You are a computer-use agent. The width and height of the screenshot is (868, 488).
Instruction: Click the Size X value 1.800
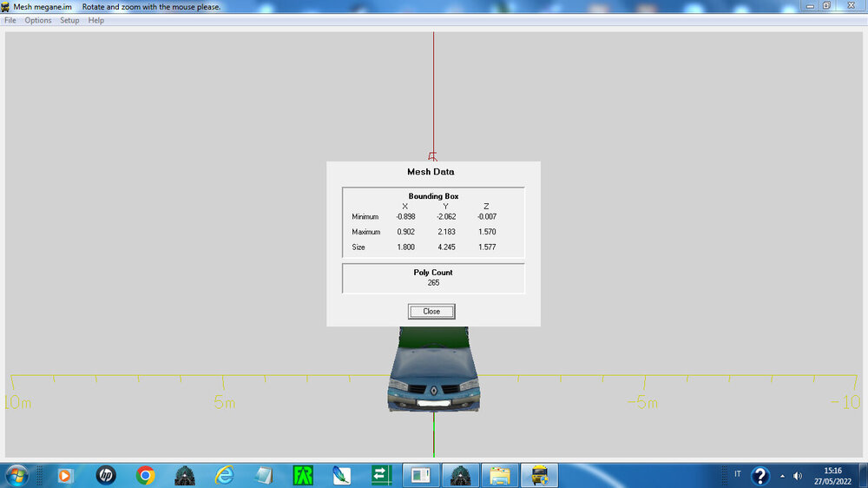click(x=405, y=247)
